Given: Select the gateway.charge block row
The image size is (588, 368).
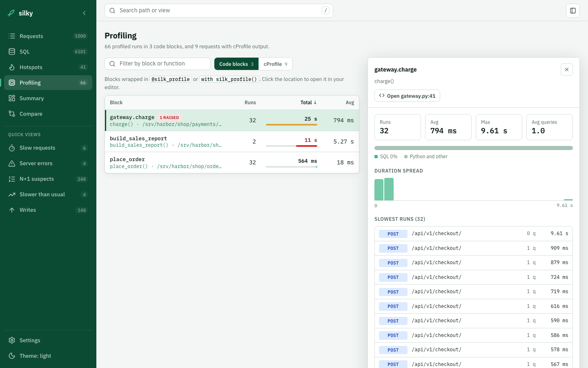Looking at the screenshot, I should (232, 121).
